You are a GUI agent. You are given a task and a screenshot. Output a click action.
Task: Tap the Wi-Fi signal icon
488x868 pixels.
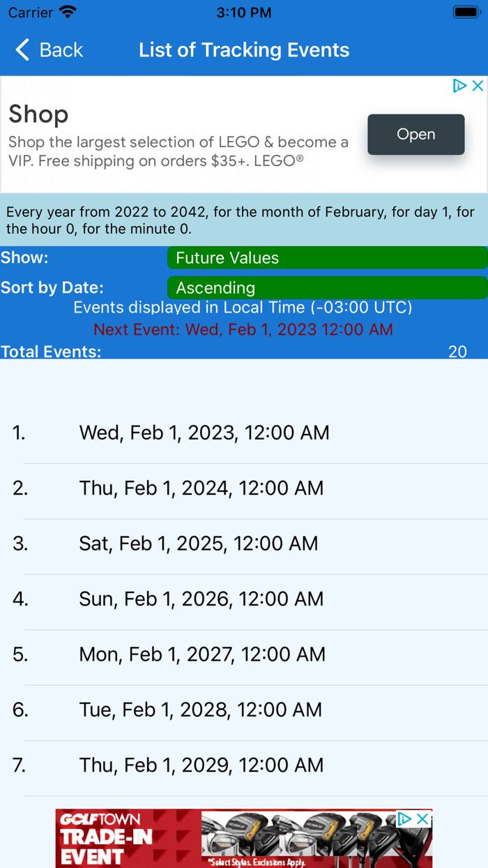(66, 12)
